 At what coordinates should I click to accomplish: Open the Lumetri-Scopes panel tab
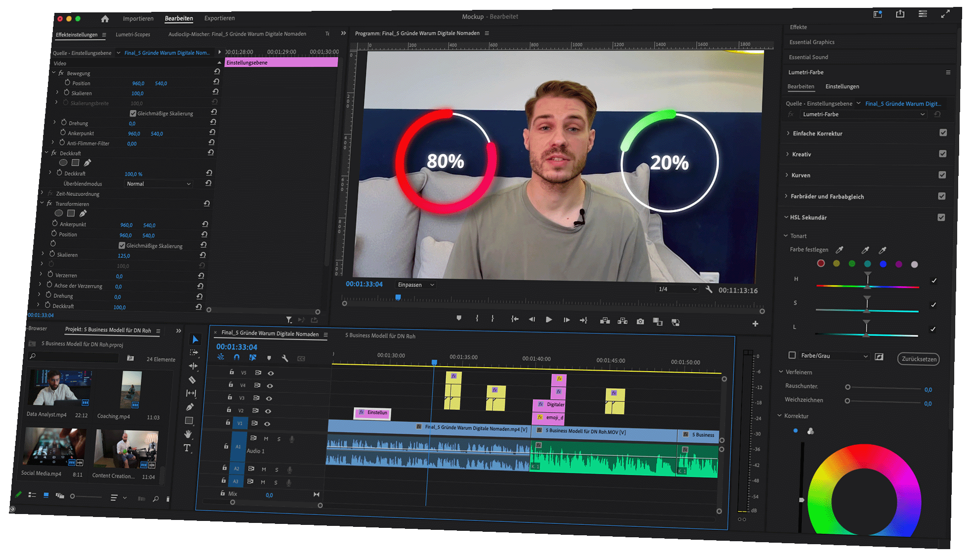click(133, 35)
